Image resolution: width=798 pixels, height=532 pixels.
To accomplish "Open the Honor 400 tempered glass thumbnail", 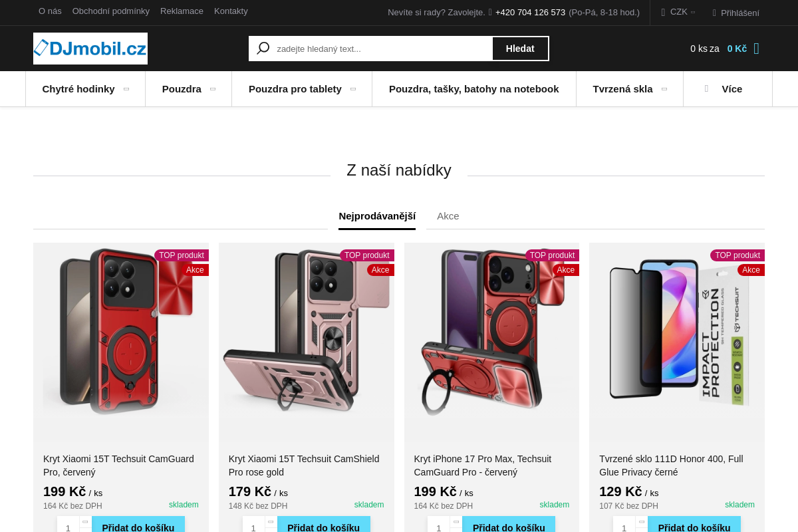I will click(x=677, y=332).
